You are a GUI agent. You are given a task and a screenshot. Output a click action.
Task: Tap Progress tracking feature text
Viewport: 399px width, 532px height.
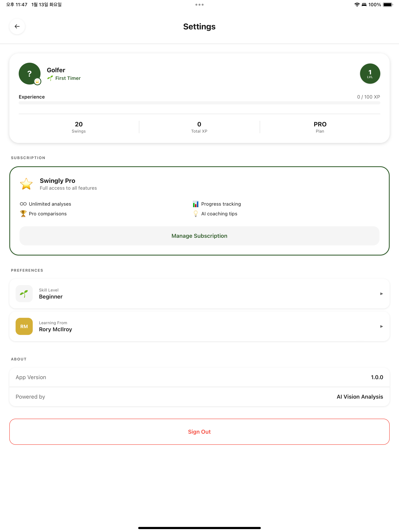[221, 204]
